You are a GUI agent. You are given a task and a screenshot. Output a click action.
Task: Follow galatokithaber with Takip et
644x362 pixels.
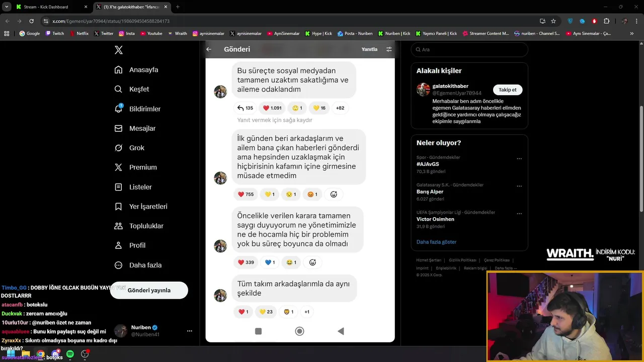click(508, 89)
